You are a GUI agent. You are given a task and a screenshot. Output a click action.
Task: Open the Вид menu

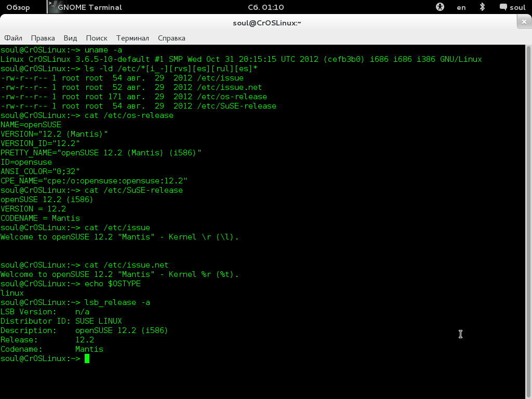[x=70, y=38]
